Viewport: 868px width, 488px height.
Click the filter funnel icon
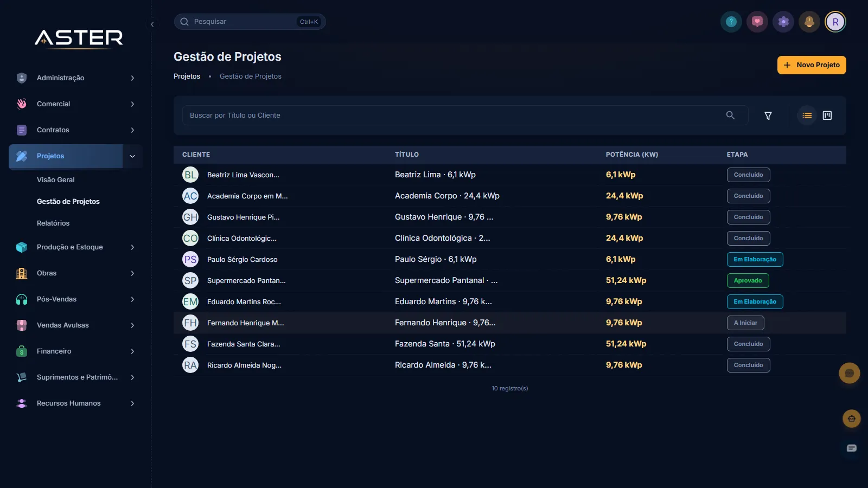click(768, 115)
